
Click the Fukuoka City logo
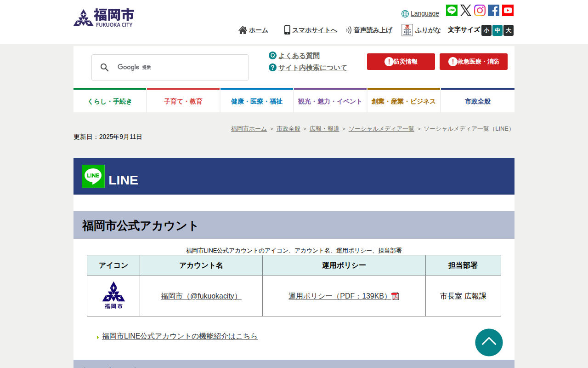point(104,18)
